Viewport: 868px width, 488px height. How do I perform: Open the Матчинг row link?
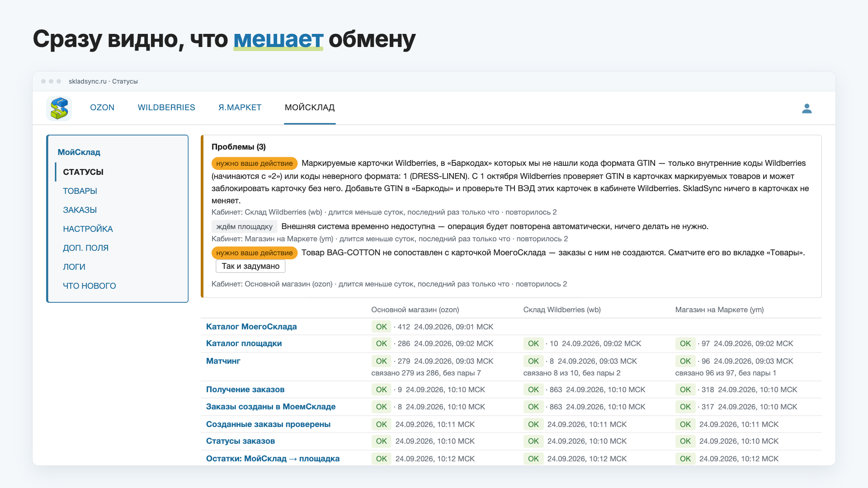(223, 361)
